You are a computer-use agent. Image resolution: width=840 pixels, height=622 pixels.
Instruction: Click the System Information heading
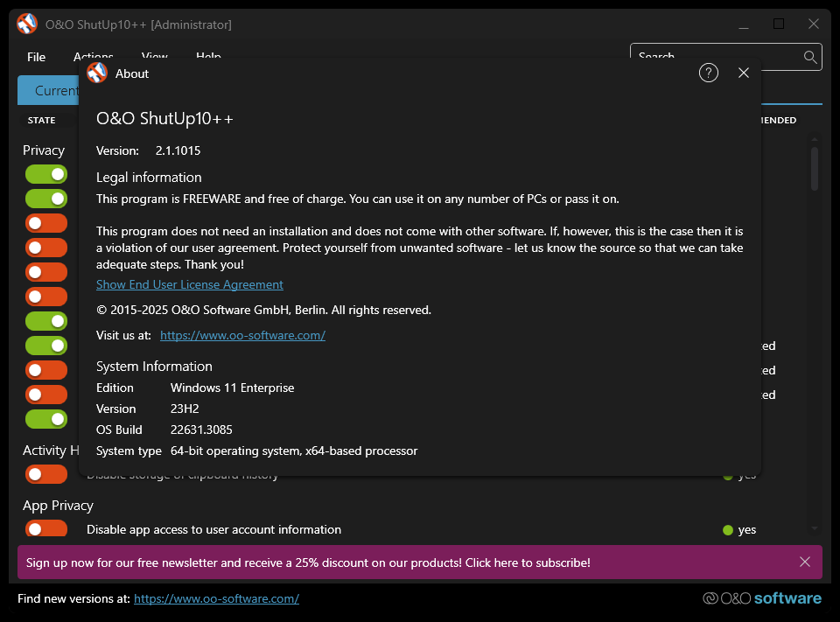pos(154,367)
